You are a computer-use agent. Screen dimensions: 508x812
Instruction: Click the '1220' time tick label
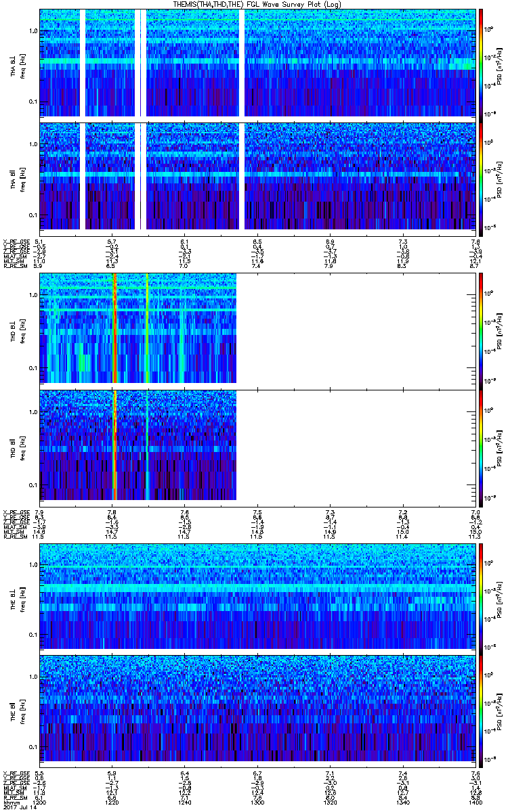pyautogui.click(x=112, y=803)
